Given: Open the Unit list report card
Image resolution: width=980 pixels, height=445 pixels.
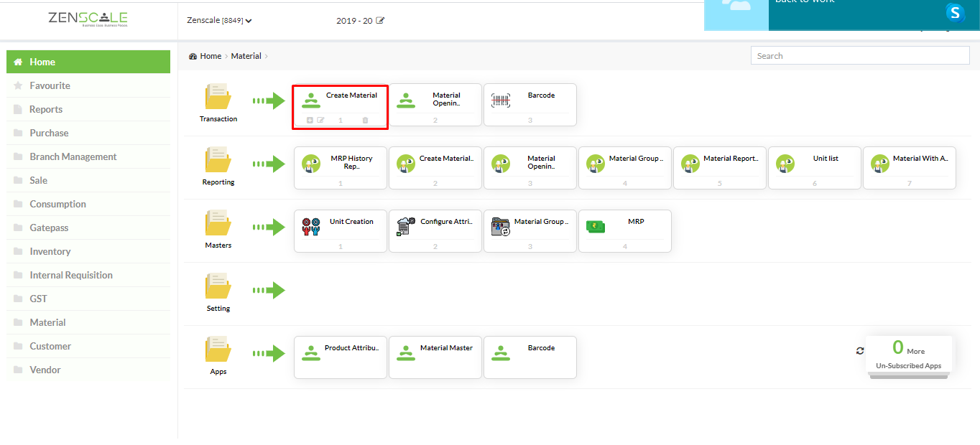Looking at the screenshot, I should (815, 168).
